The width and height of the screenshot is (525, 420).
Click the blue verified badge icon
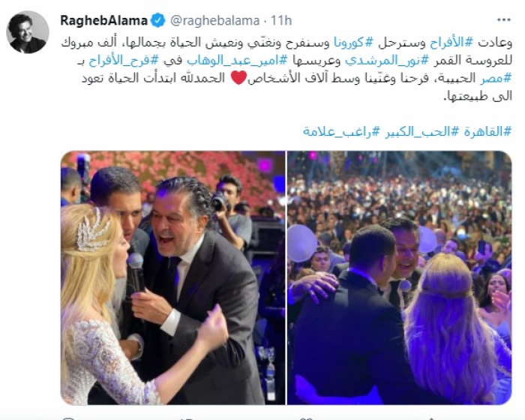click(157, 21)
